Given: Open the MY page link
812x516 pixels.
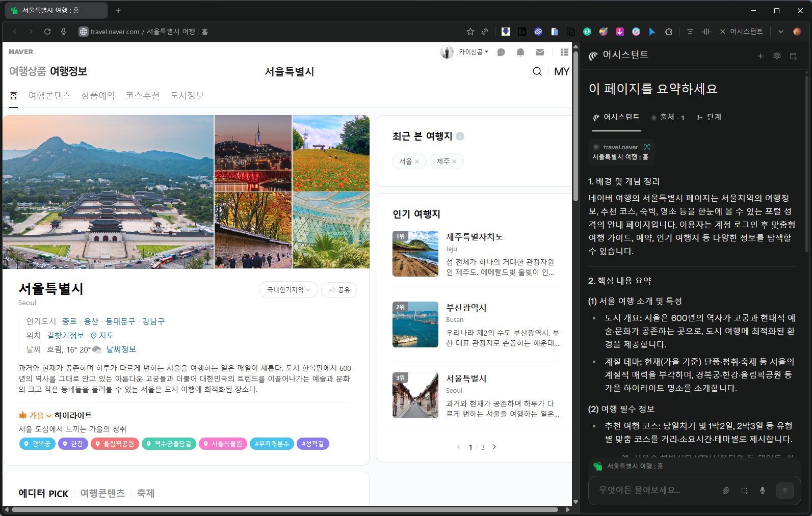Looking at the screenshot, I should [x=562, y=71].
